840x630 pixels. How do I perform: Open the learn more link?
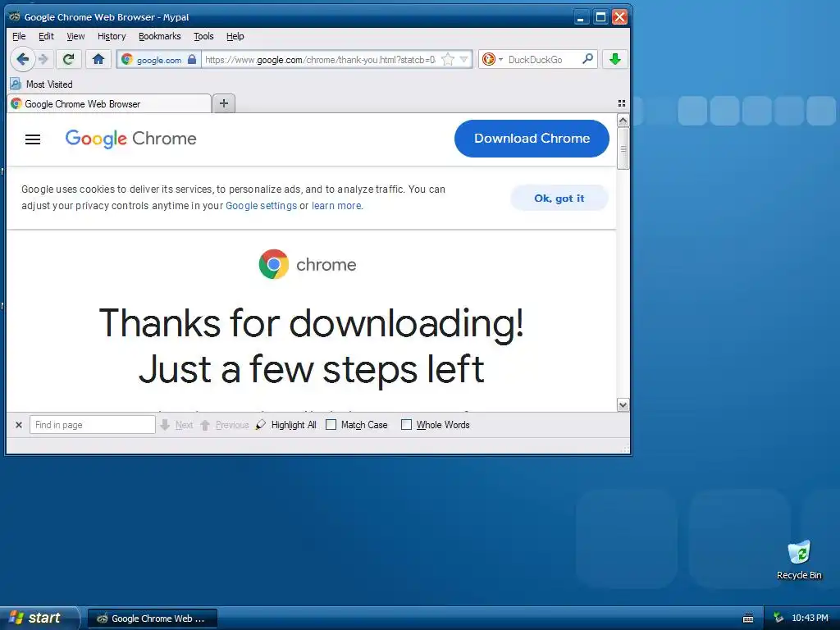[336, 206]
